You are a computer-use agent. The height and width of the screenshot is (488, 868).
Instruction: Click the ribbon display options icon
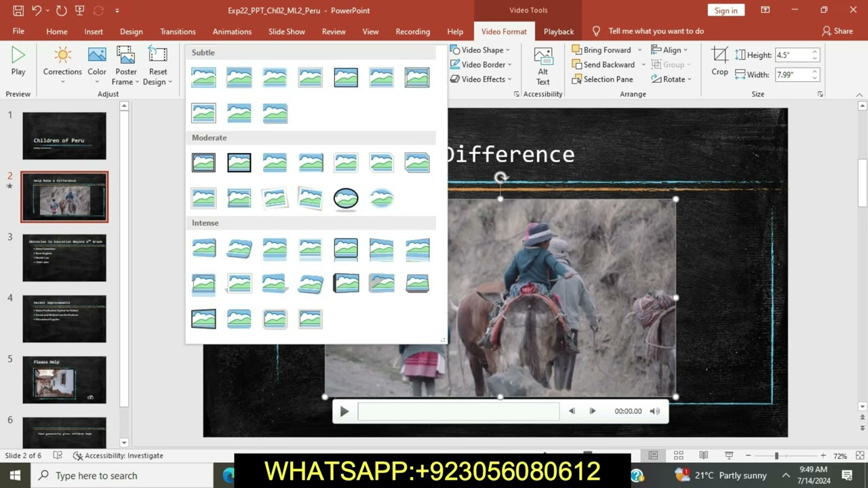(765, 10)
